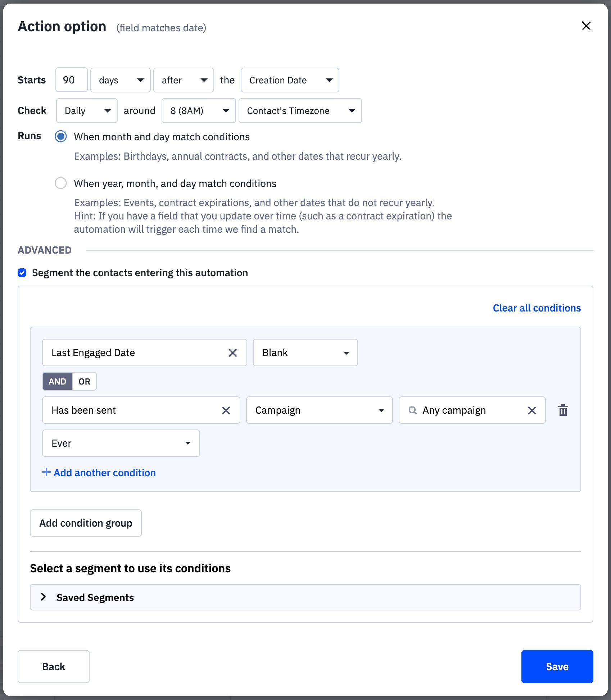Clear the Has been sent field selection
Screen dimensions: 611x700
226,410
